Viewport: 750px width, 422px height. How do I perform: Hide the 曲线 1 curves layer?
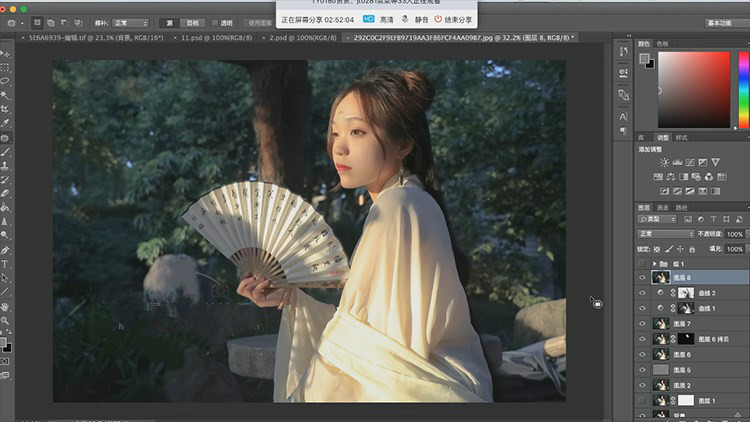[x=642, y=308]
